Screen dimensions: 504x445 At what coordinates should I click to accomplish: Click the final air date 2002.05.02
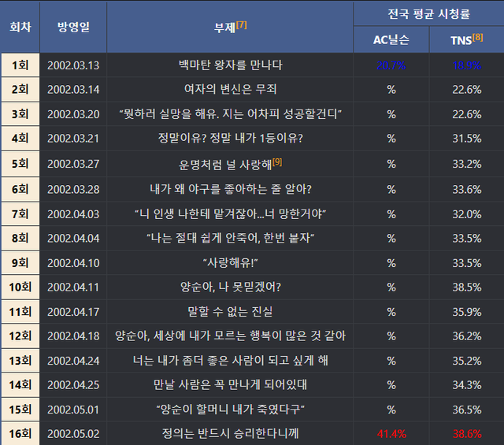click(x=73, y=433)
